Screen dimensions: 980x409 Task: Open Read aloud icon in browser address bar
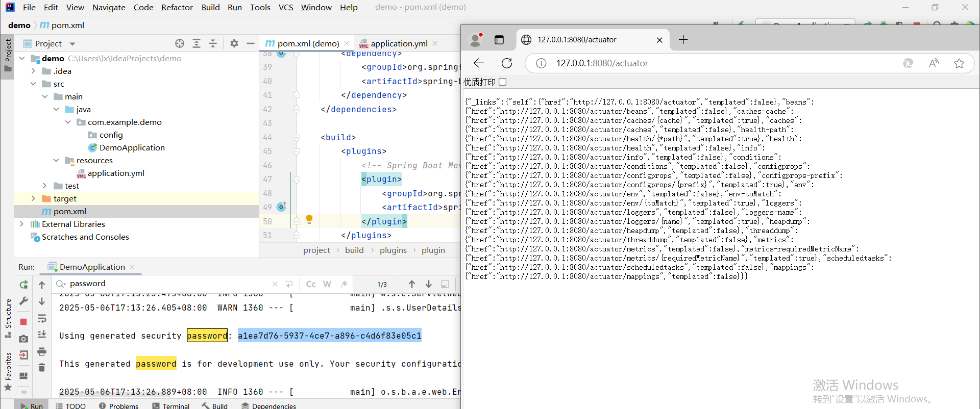pos(934,63)
